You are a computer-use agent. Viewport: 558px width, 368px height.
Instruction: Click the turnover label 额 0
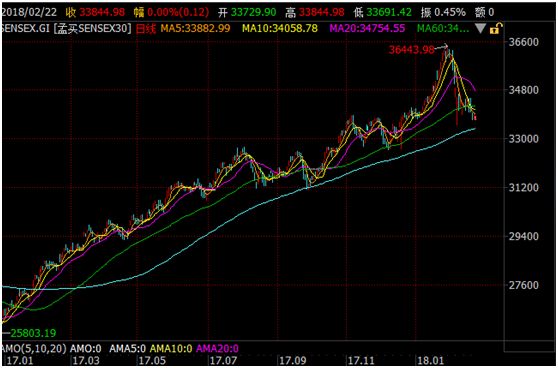pos(484,12)
